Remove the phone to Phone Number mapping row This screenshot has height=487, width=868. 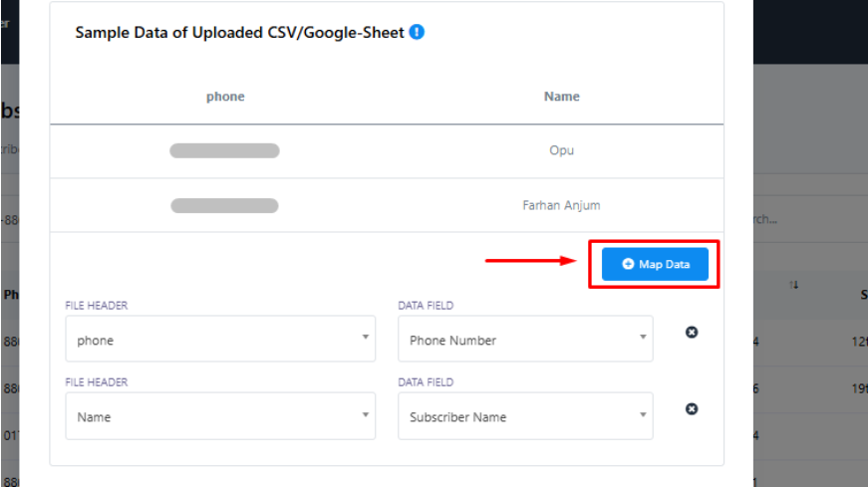click(x=692, y=332)
